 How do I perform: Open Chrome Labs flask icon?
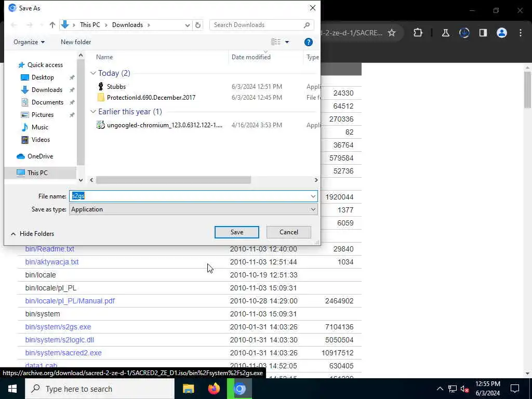click(445, 33)
